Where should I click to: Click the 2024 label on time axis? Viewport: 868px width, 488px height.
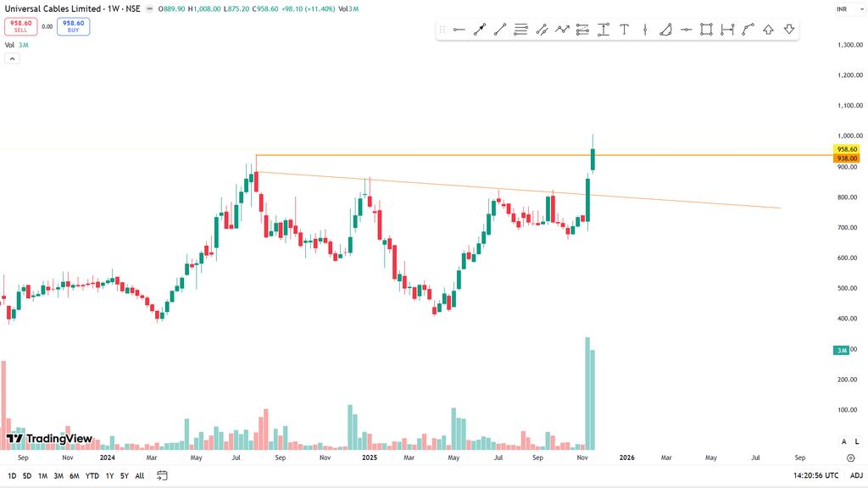108,457
